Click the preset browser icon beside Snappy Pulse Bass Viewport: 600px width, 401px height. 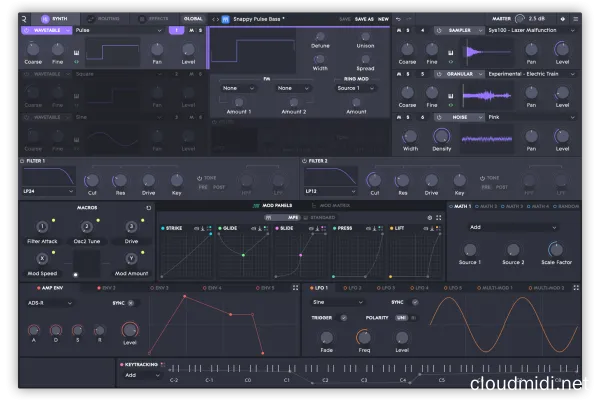click(x=223, y=18)
